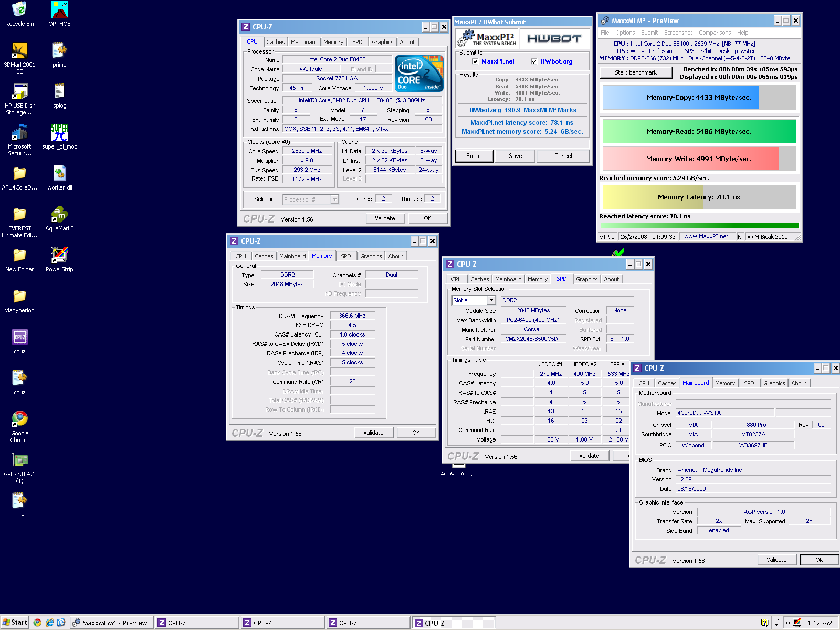Click About tab in Mainboard CPU-Z window

[x=799, y=383]
